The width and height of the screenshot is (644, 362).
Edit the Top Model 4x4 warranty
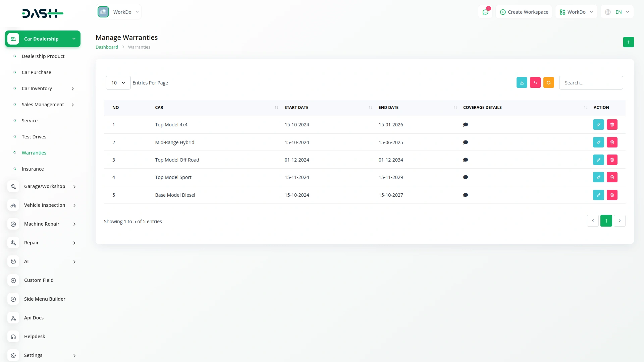pyautogui.click(x=598, y=125)
